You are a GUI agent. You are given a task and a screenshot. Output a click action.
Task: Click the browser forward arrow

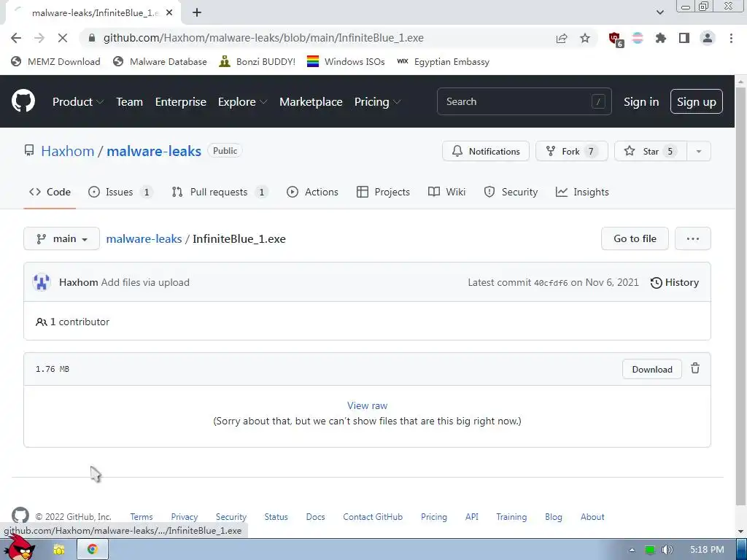click(x=39, y=38)
